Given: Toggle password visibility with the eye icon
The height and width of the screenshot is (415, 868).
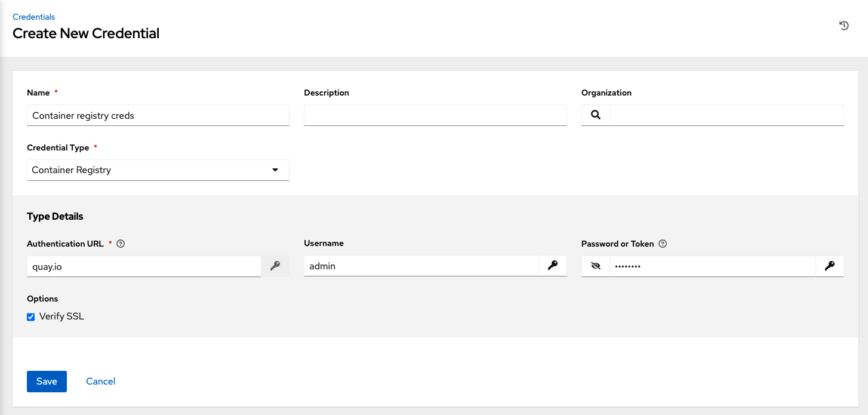Looking at the screenshot, I should [x=595, y=266].
